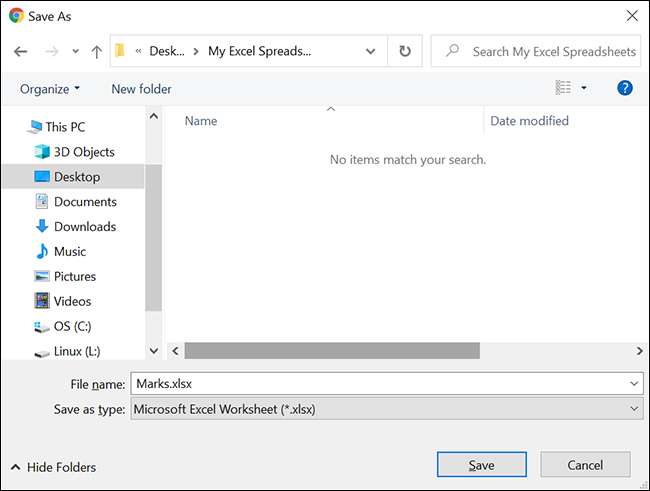Expand the Save as type dropdown
Viewport: 650px width, 491px height.
[636, 409]
